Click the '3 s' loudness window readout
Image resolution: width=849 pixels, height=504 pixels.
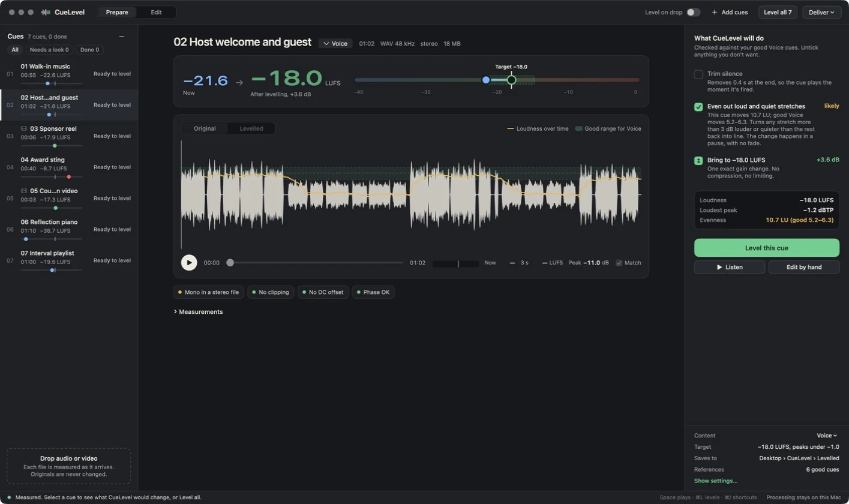pos(524,263)
